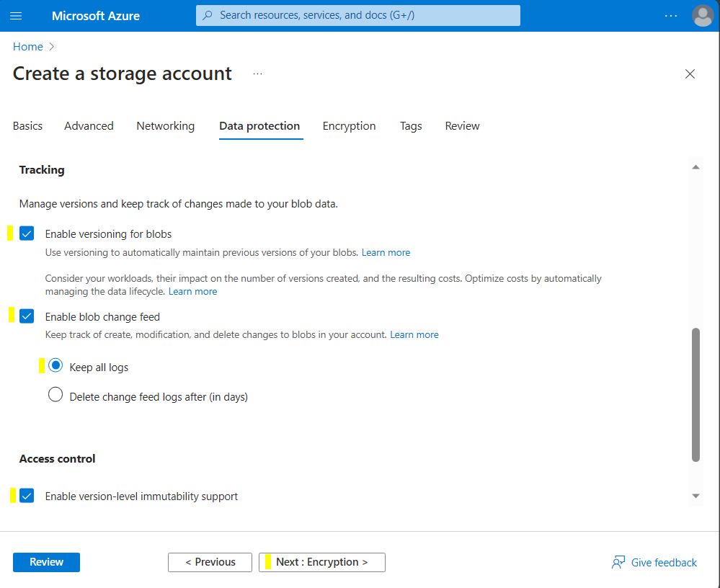Open the hamburger portal menu
Screen dimensions: 720x588
[16, 15]
